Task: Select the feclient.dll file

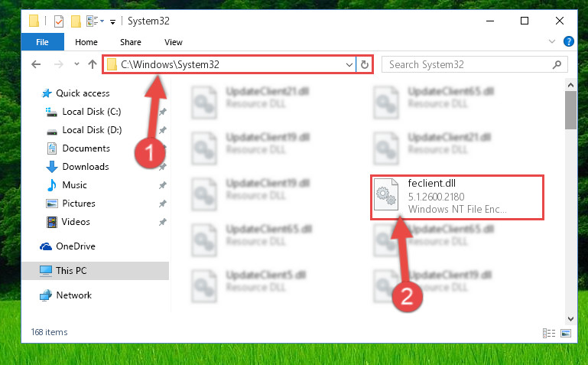Action: click(x=456, y=197)
